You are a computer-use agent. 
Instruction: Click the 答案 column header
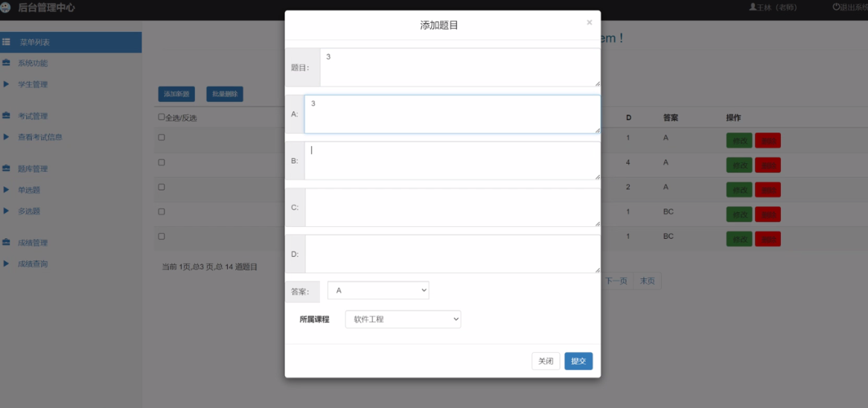tap(671, 118)
